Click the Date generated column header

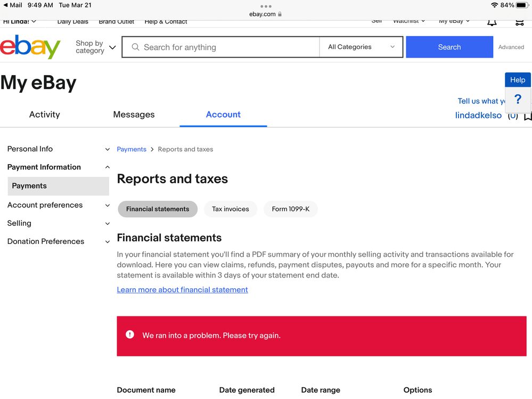[247, 390]
